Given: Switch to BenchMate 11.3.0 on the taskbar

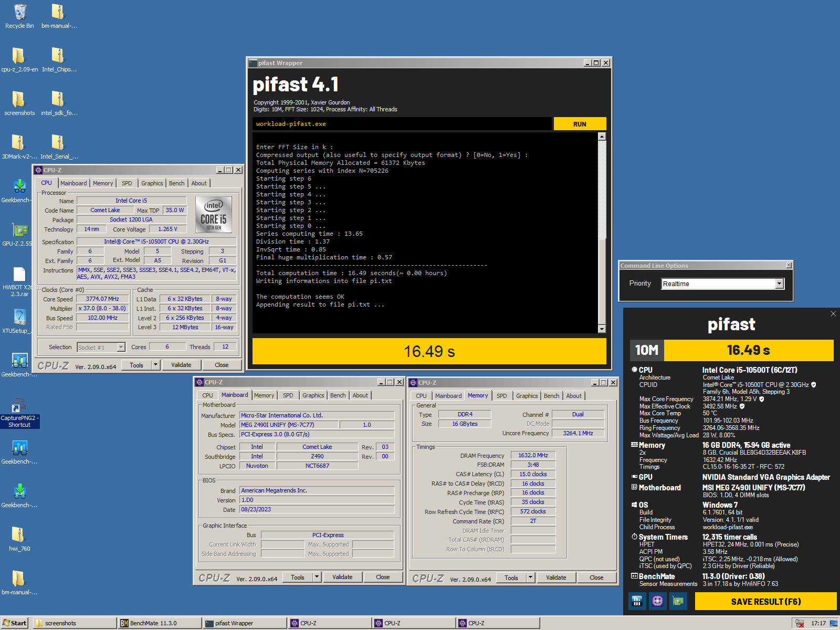Looking at the screenshot, I should [160, 623].
